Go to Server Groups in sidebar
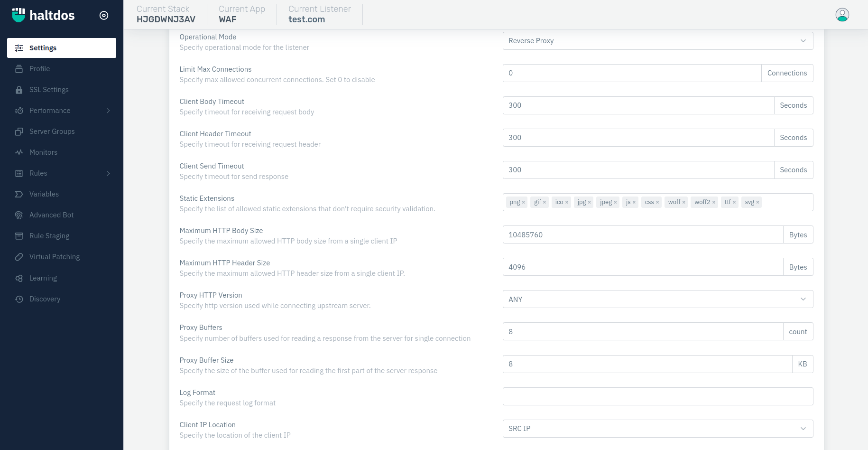 [x=52, y=131]
